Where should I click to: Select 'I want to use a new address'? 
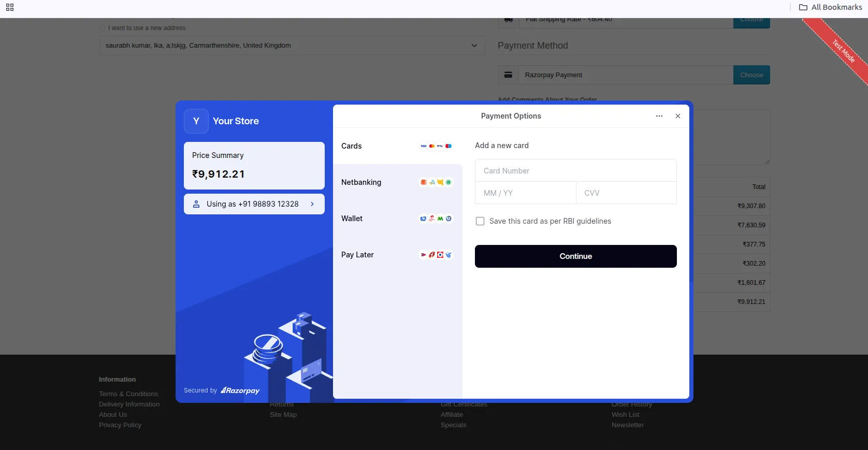pyautogui.click(x=102, y=28)
